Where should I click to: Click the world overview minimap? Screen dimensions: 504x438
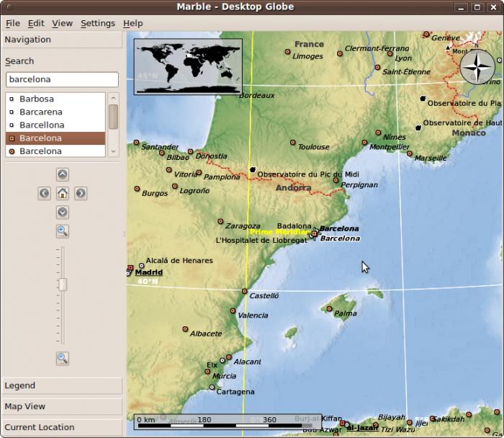pyautogui.click(x=188, y=66)
